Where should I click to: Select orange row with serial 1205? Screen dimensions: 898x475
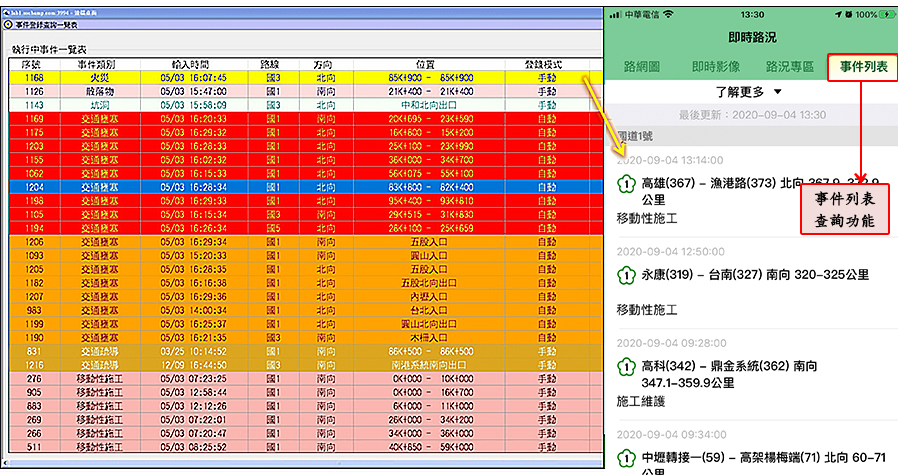click(x=304, y=270)
